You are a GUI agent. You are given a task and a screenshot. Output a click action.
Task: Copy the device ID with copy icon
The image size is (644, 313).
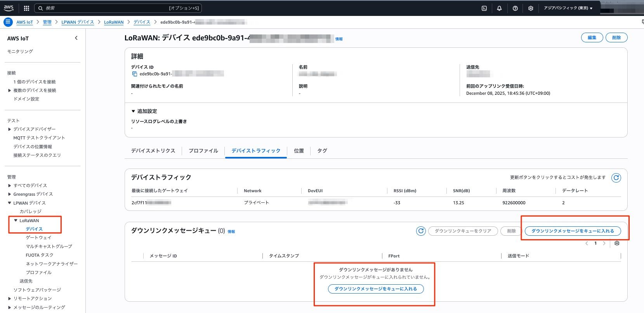coord(134,74)
